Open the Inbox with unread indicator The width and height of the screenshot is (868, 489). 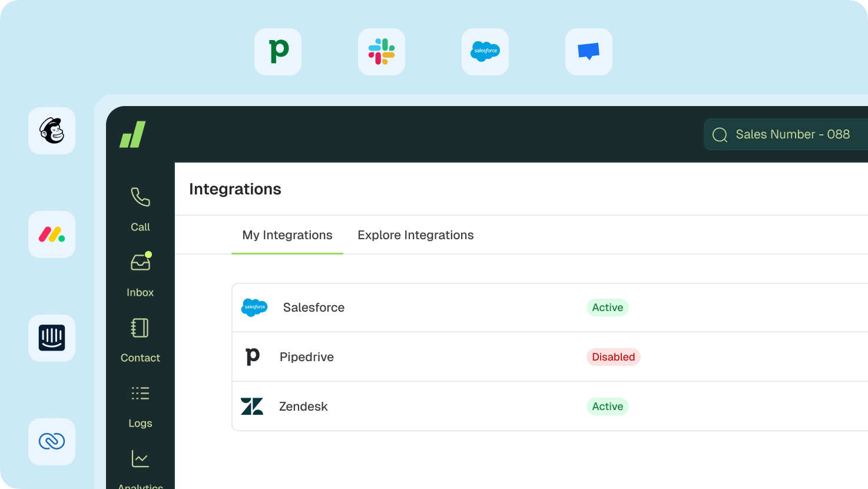point(140,271)
